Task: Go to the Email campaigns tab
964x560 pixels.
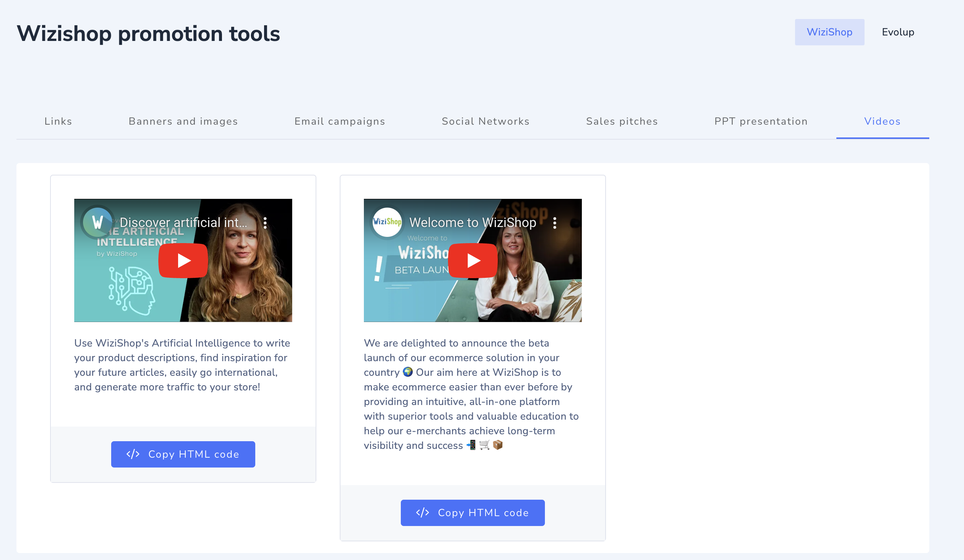Action: [x=340, y=121]
